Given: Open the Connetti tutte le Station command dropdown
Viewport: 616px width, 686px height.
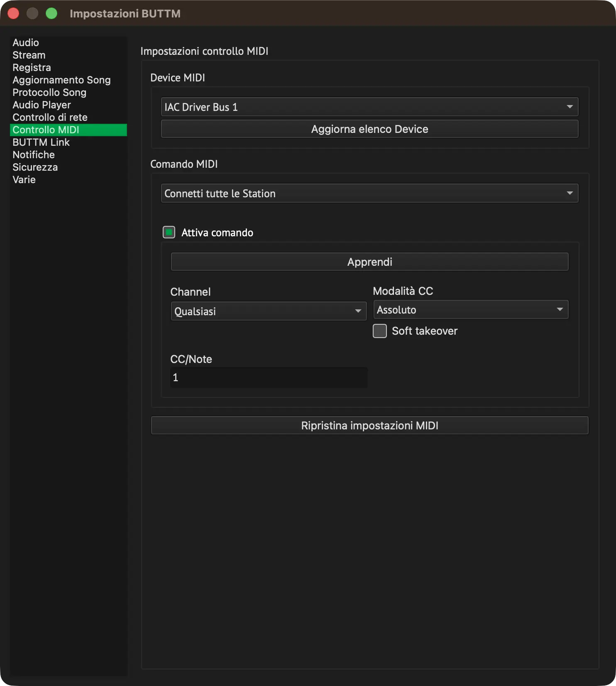Looking at the screenshot, I should pos(369,194).
